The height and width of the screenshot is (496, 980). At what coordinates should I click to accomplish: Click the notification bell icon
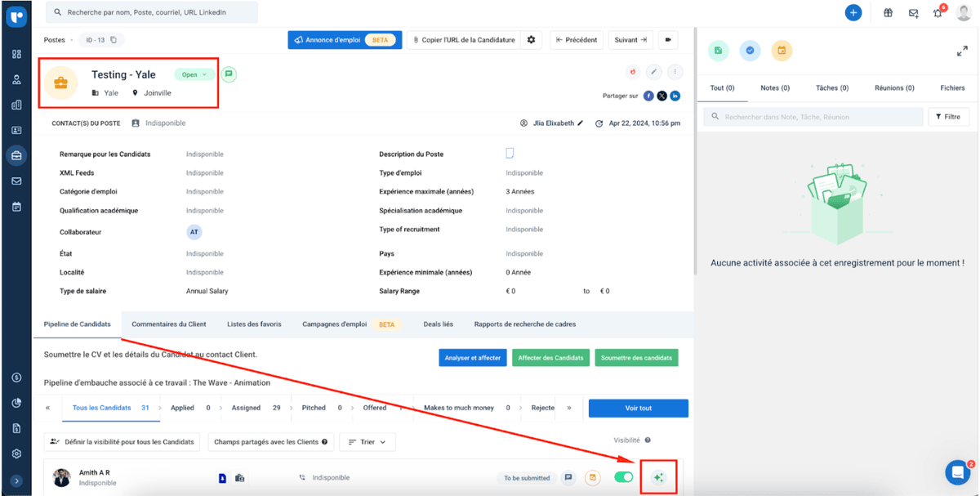click(938, 13)
